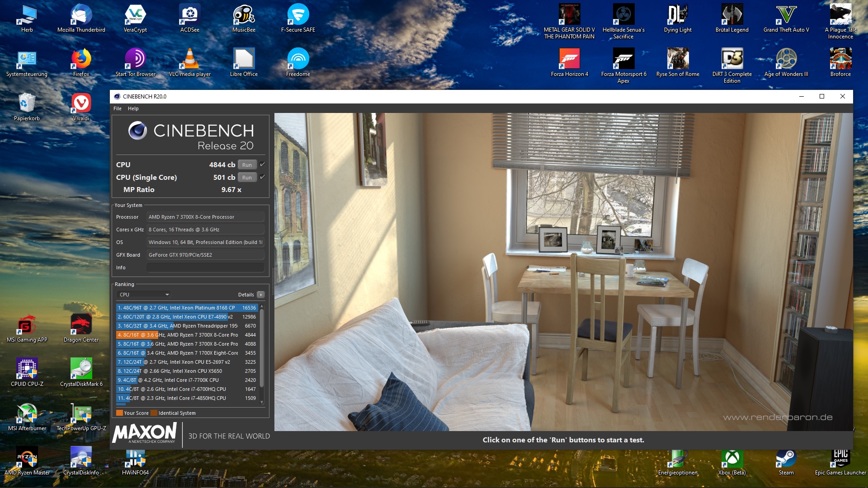868x488 pixels.
Task: Launch F-Secure SAFE from the desktop
Action: [298, 18]
